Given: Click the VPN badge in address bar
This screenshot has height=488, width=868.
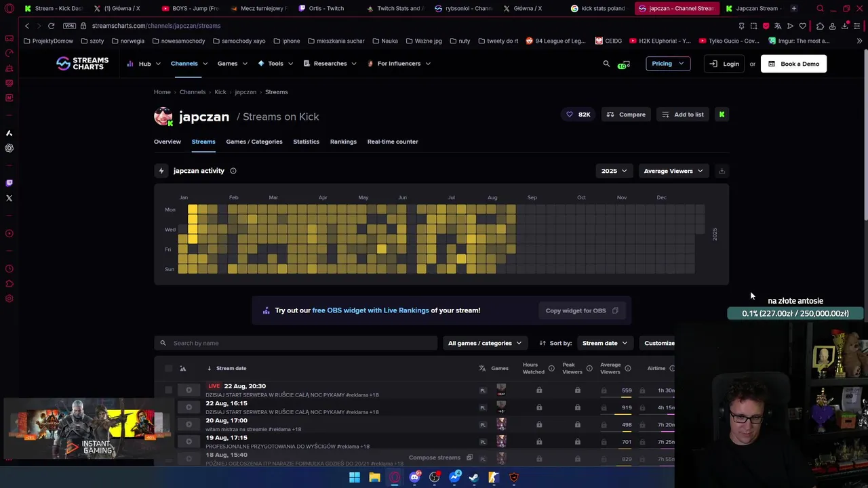Looking at the screenshot, I should 69,26.
